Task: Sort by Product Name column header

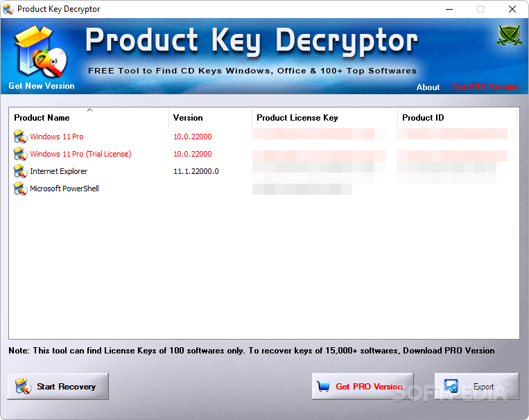Action: click(42, 118)
